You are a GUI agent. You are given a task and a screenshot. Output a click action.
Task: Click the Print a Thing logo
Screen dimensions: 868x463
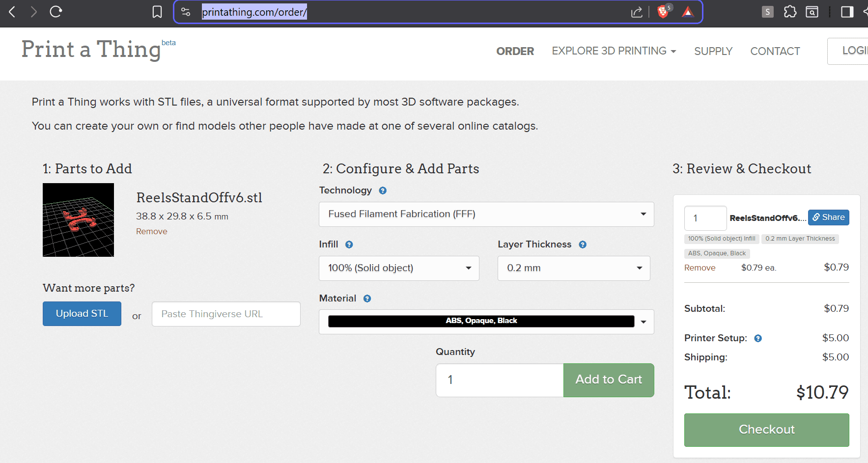(91, 50)
